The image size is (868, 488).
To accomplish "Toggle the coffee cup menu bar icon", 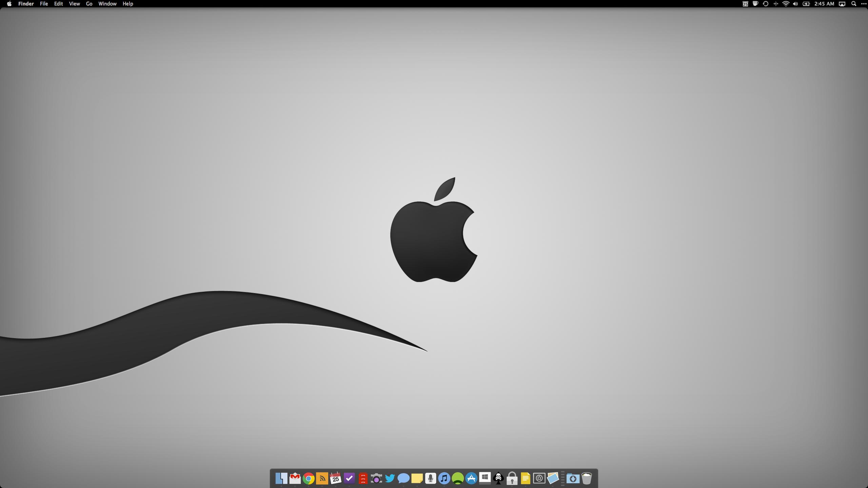I will (755, 4).
